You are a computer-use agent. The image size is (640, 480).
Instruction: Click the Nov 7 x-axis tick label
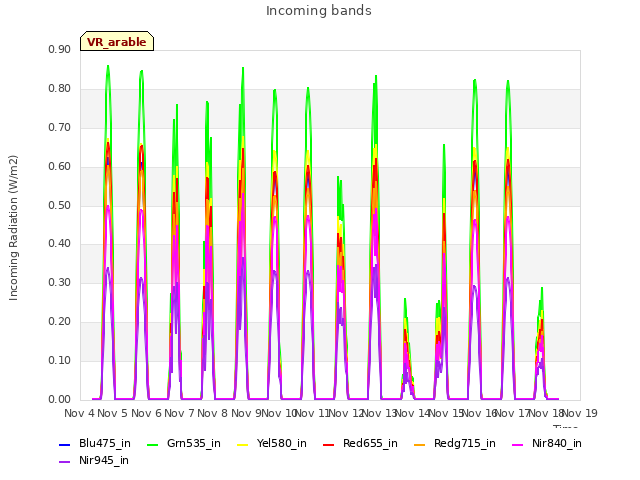(179, 413)
